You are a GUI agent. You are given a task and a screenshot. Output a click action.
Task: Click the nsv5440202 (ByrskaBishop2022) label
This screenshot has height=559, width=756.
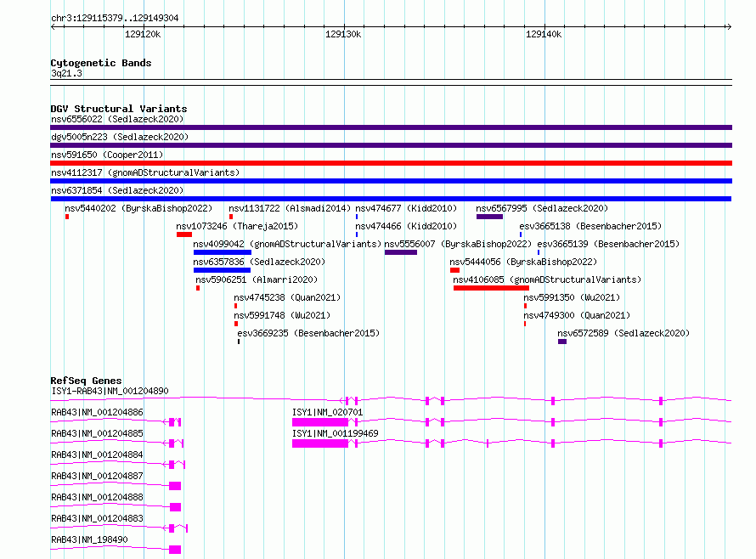(138, 208)
